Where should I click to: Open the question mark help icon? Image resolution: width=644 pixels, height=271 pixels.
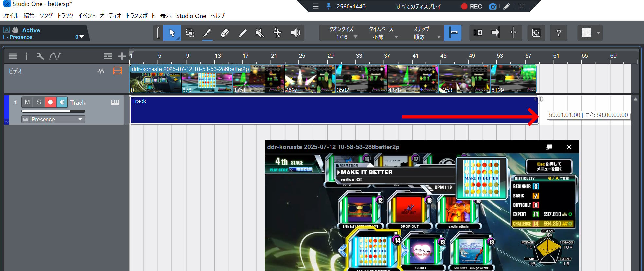559,33
